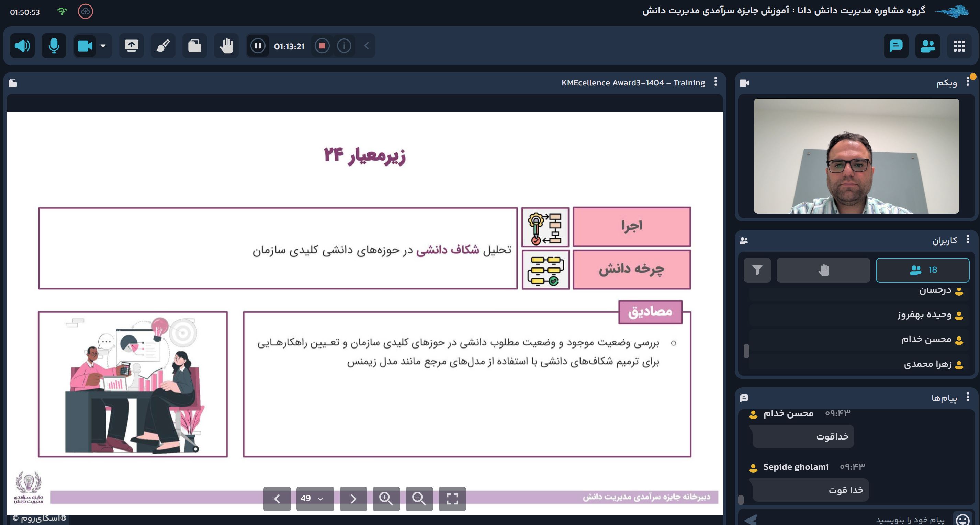Open slide number 49 dropdown
This screenshot has height=525, width=980.
(315, 498)
